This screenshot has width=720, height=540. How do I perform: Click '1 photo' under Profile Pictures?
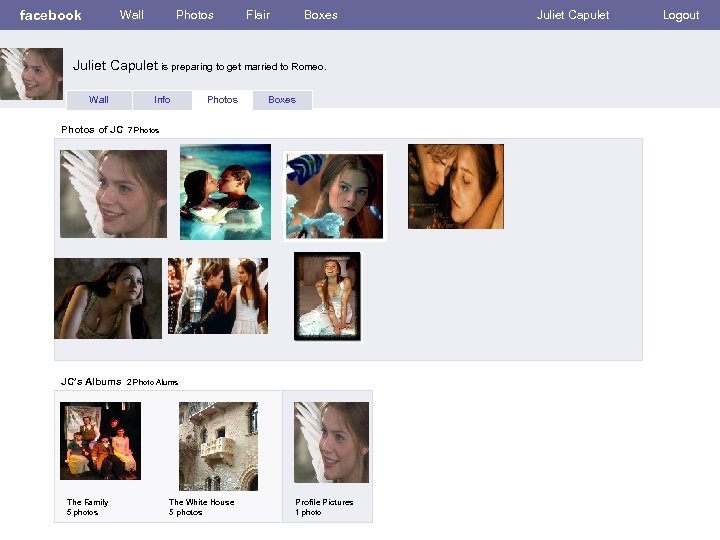point(308,512)
